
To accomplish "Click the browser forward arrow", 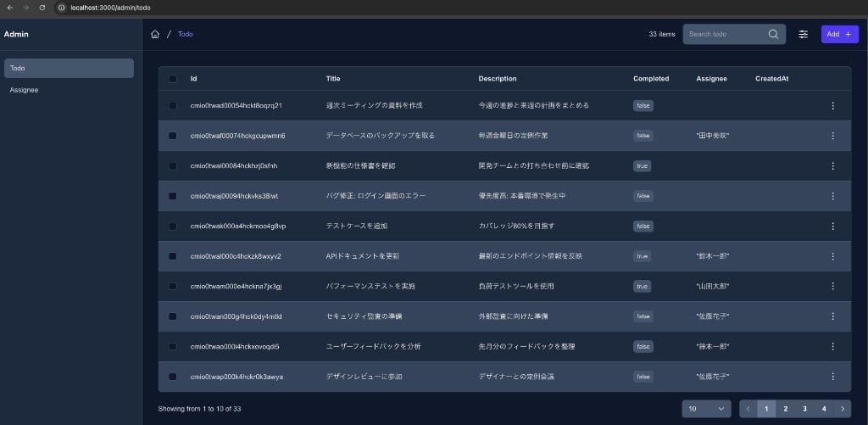I will point(26,8).
